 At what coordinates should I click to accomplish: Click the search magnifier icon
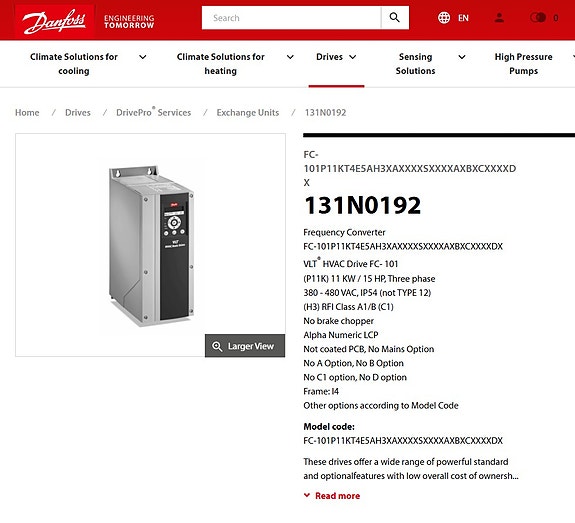click(x=395, y=18)
